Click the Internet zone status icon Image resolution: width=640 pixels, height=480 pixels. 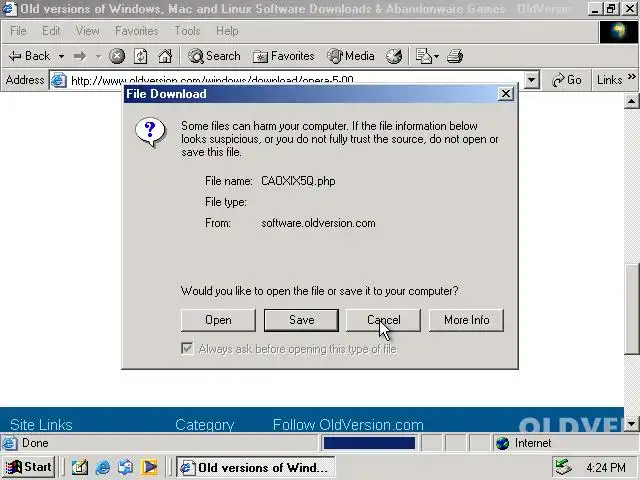(x=502, y=443)
